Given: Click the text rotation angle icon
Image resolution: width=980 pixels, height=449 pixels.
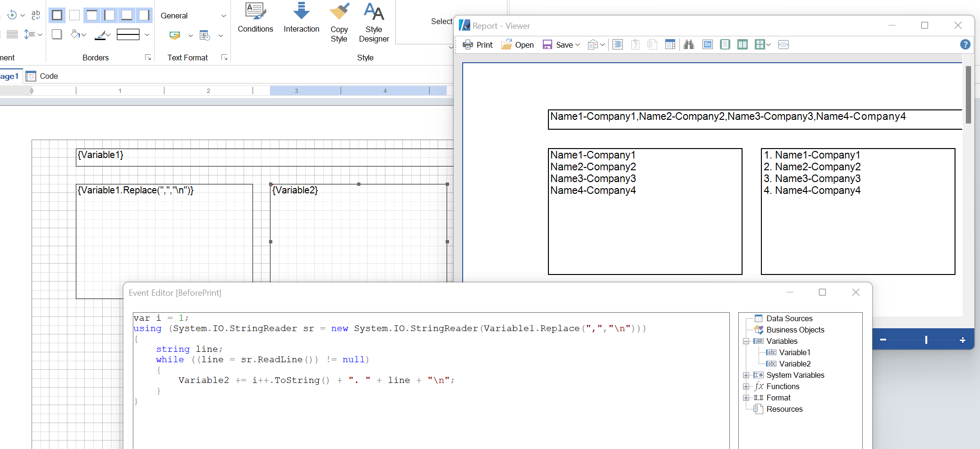Looking at the screenshot, I should click(x=12, y=15).
